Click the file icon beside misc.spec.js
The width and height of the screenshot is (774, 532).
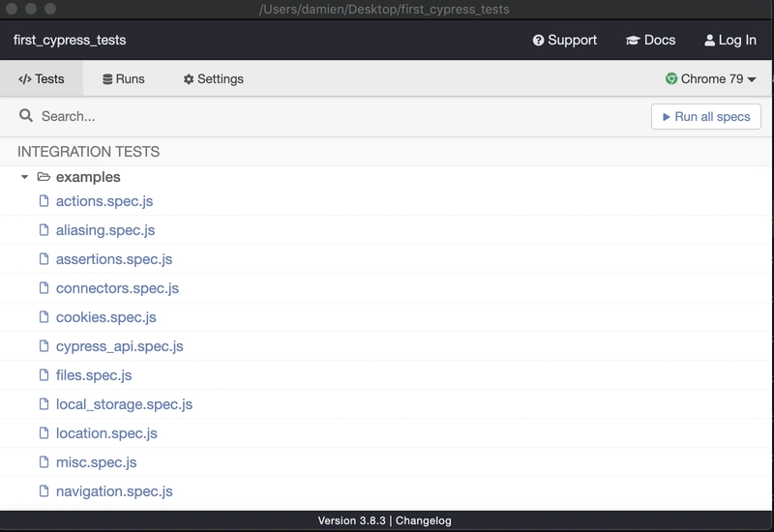44,462
